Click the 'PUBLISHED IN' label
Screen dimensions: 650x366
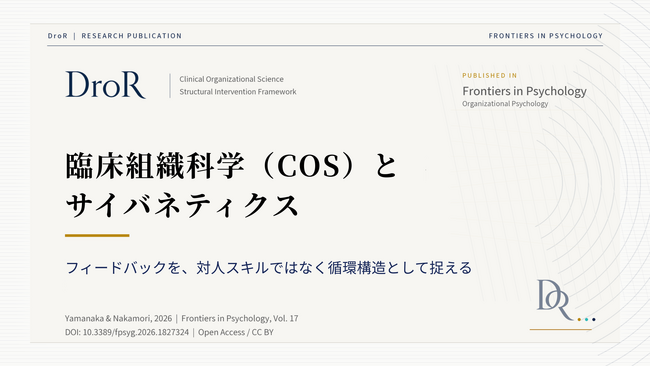[x=490, y=75]
